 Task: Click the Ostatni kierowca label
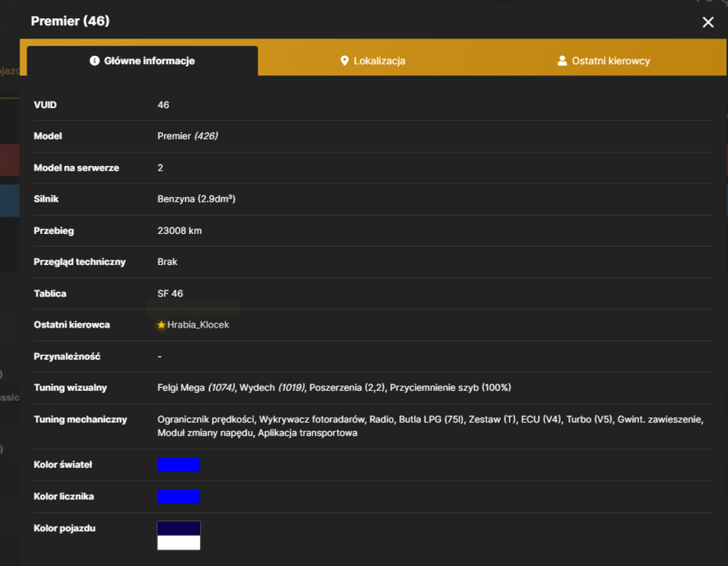(x=72, y=325)
